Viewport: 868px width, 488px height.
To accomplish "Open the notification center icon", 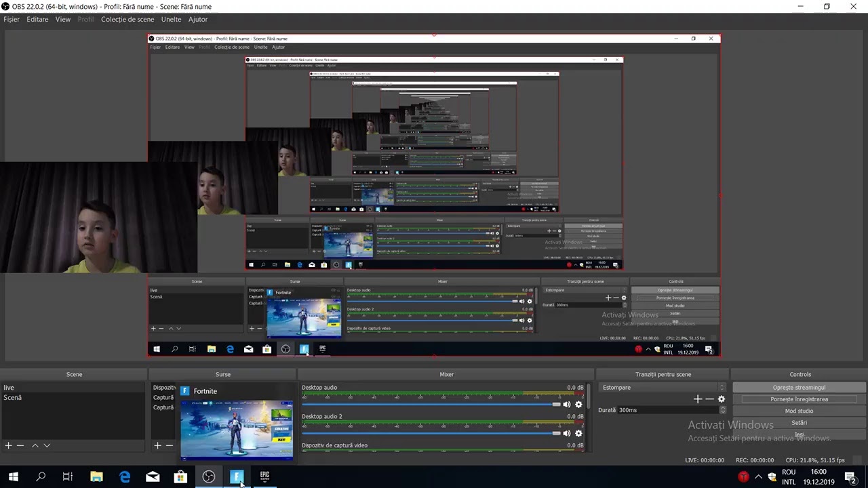I will pos(850,476).
